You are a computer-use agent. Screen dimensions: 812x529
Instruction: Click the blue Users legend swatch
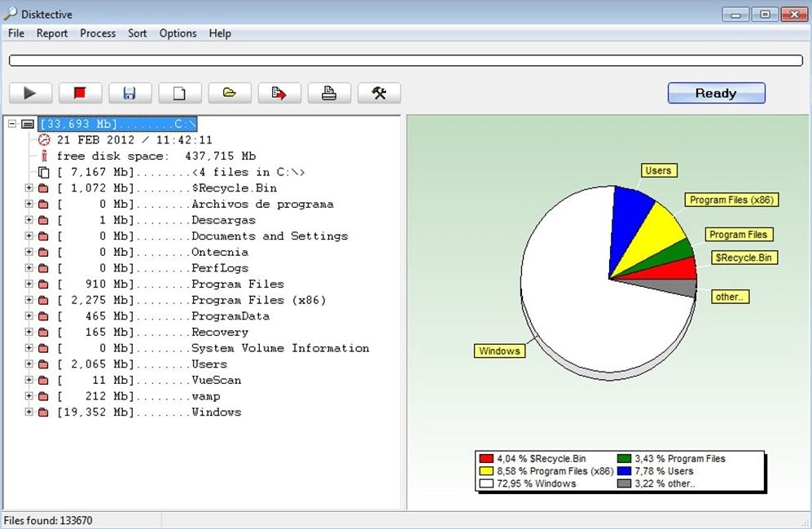624,471
